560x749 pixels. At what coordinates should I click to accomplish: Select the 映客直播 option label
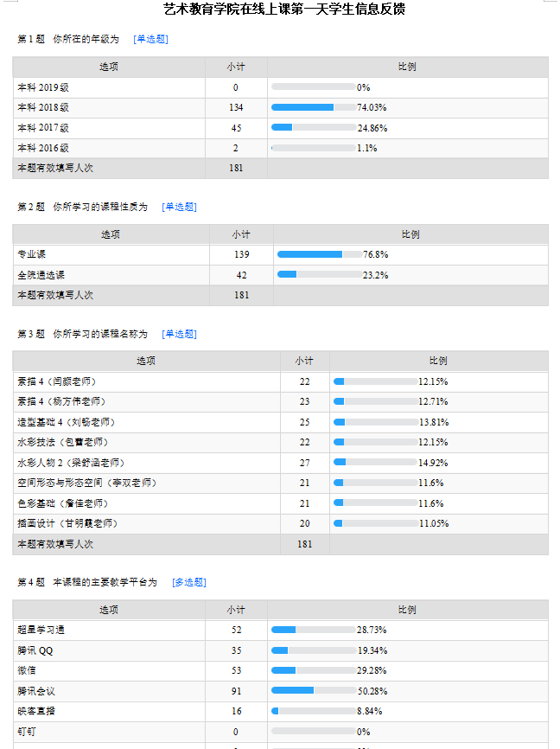tap(36, 711)
